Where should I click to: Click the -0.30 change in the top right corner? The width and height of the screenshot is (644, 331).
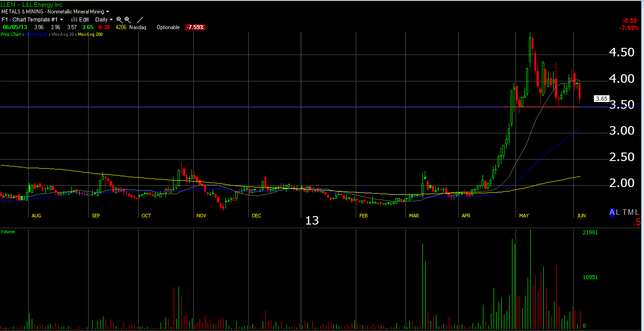point(630,21)
